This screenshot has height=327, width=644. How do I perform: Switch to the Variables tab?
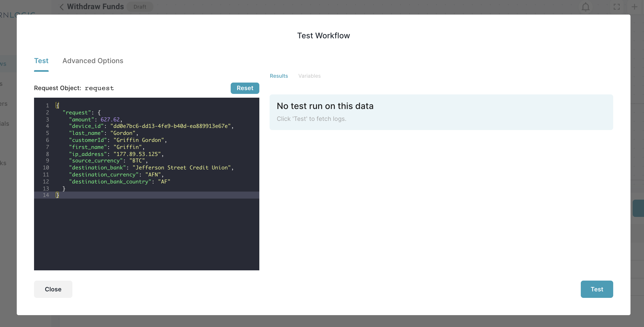(310, 76)
